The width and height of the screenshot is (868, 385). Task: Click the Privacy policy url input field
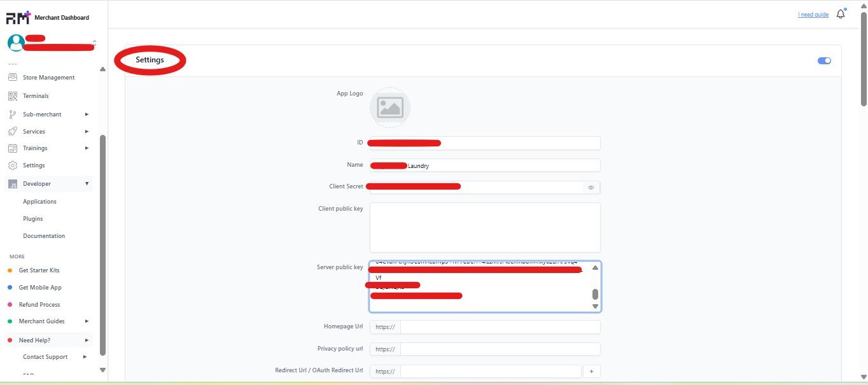[500, 349]
